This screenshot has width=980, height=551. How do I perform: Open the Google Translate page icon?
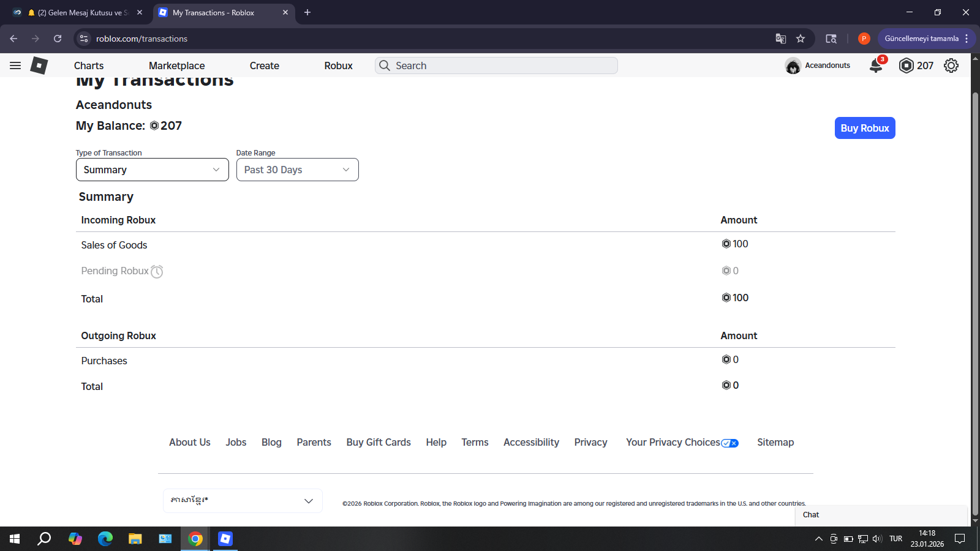781,39
